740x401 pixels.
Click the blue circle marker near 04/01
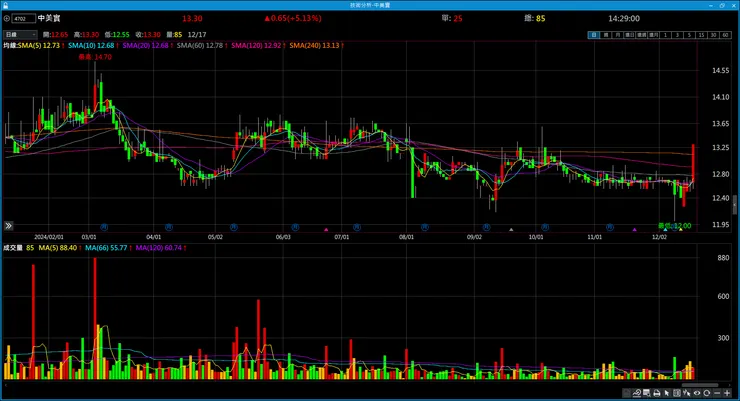click(168, 227)
